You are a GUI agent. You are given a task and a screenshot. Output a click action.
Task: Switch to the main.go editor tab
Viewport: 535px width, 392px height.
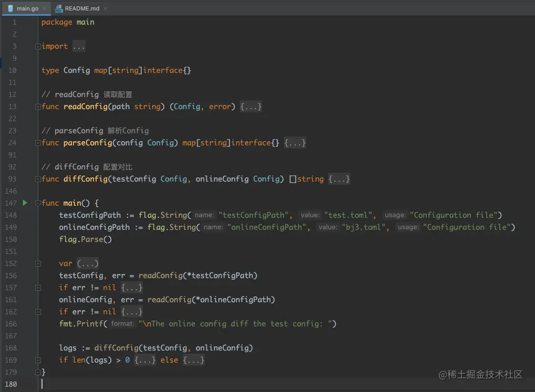click(27, 8)
